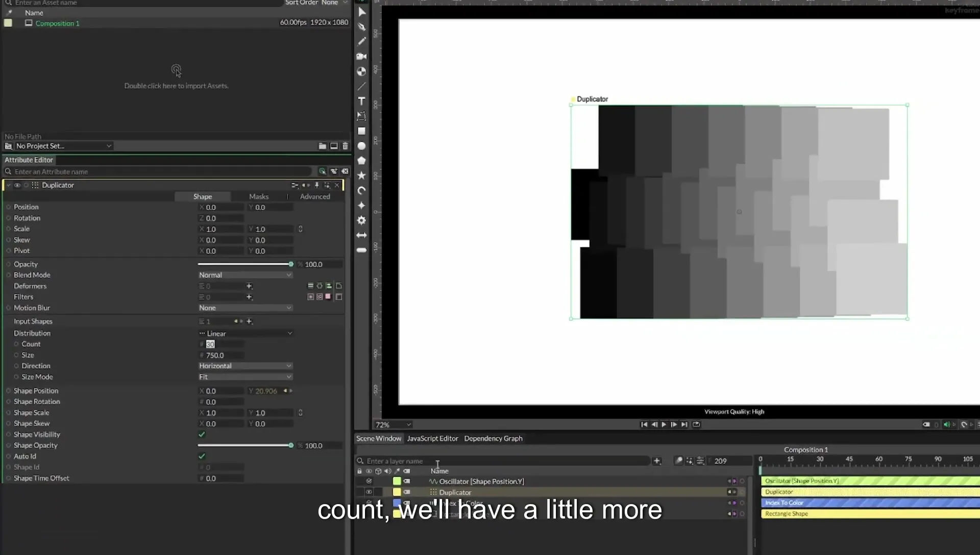980x555 pixels.
Task: Open the viewport zoom 72% dropdown
Action: coord(393,424)
